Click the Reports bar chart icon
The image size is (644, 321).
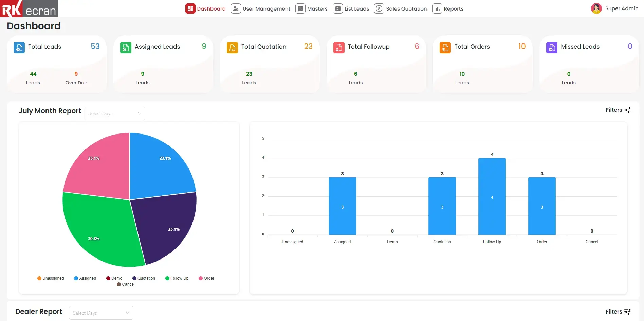click(x=437, y=8)
